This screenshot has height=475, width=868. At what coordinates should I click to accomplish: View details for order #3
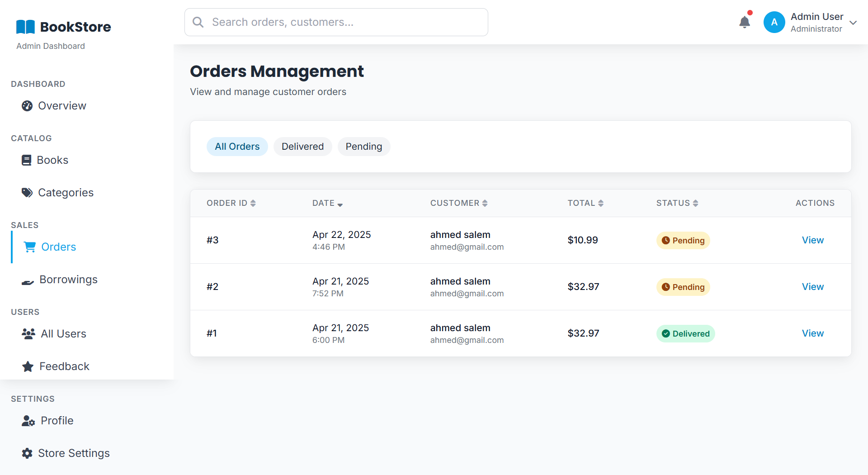[x=812, y=240]
